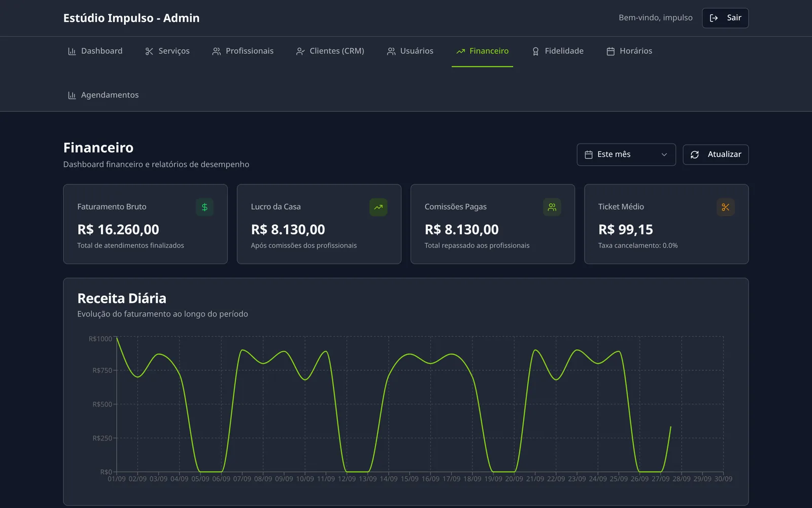Click the chart icon next to Agendamentos

pos(72,96)
